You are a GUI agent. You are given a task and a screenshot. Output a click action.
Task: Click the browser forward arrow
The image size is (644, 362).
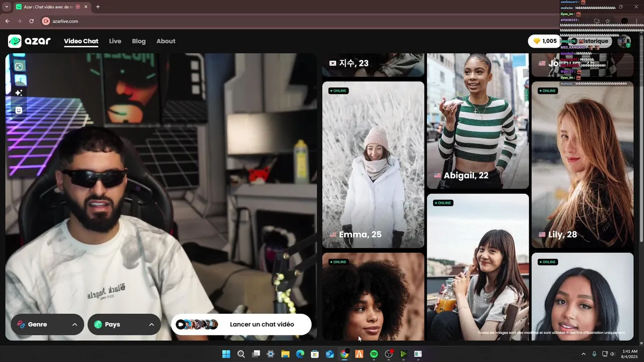pos(19,21)
